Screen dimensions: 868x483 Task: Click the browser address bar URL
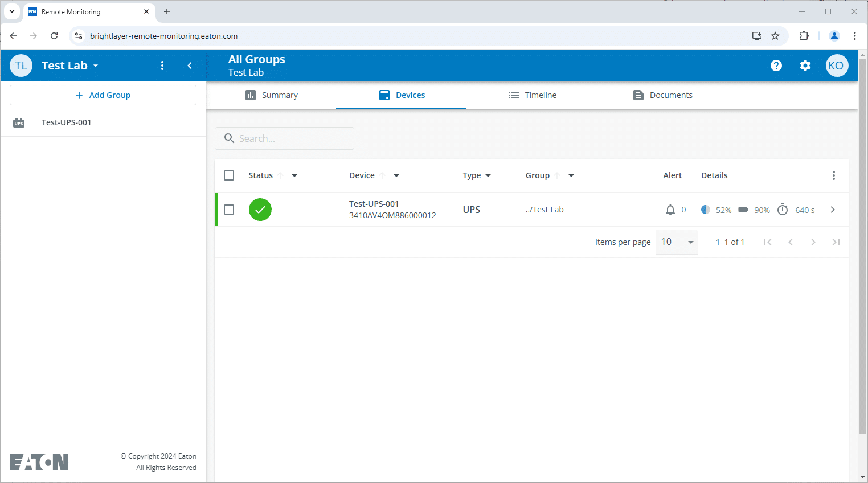point(163,36)
